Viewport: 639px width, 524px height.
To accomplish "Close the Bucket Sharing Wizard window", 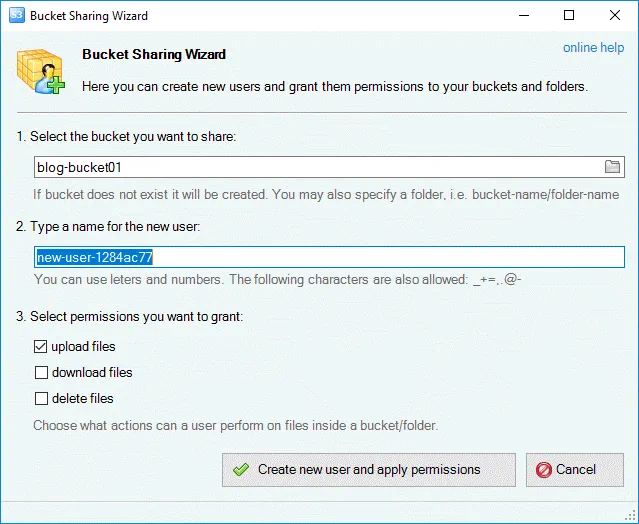I will pos(615,15).
